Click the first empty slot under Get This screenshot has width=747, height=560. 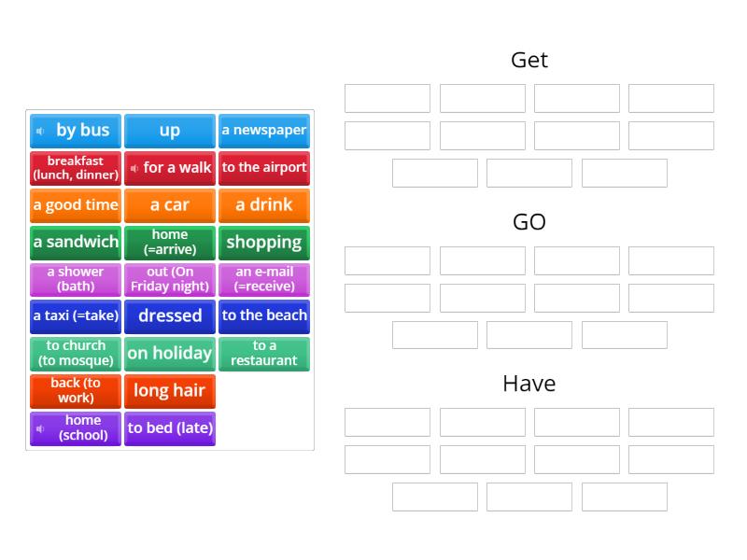click(387, 98)
